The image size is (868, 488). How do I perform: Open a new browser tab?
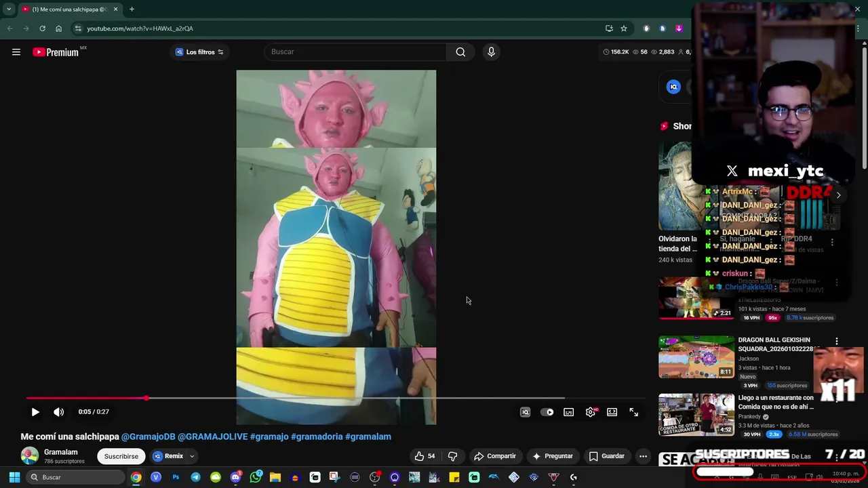[x=132, y=9]
